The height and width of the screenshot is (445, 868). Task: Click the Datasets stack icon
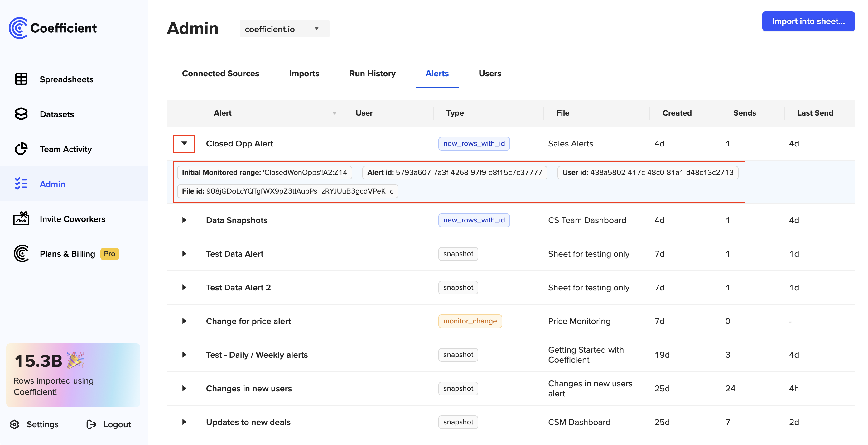[21, 114]
